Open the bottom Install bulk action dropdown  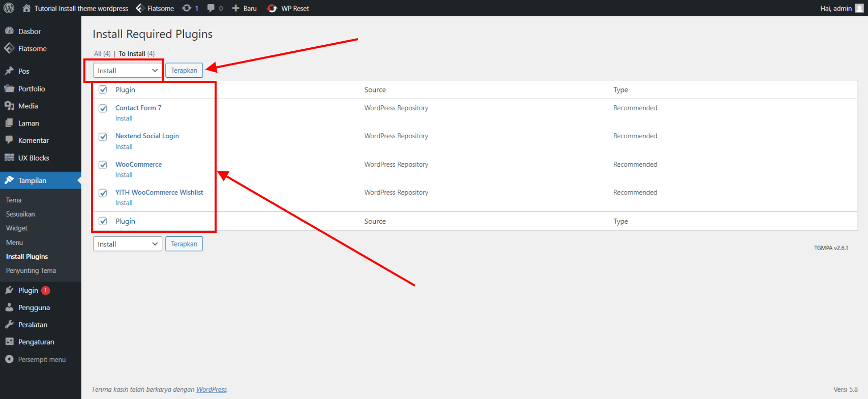click(x=127, y=244)
